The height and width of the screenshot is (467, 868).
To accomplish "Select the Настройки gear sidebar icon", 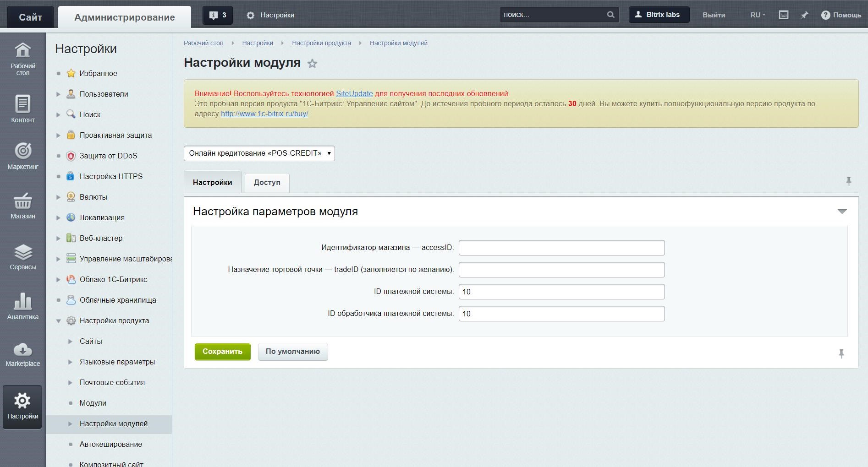I will click(22, 407).
